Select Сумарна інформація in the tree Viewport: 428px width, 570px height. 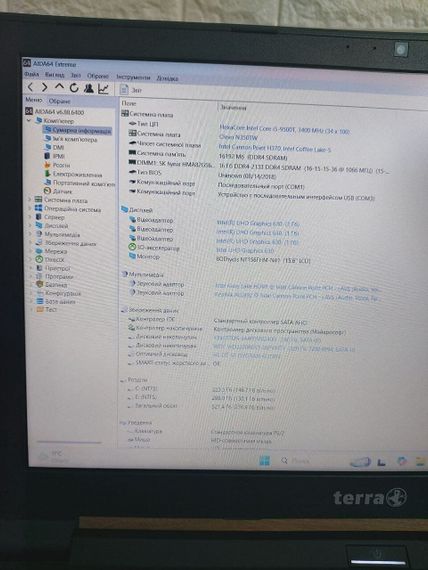coord(77,130)
